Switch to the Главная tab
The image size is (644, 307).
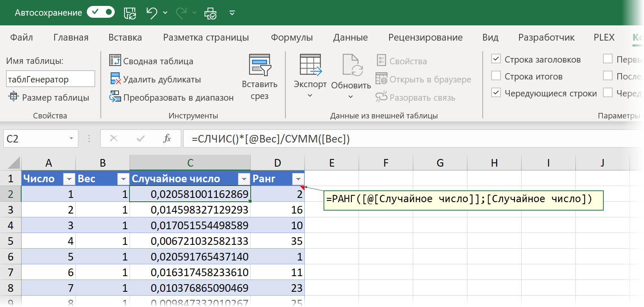(x=71, y=37)
